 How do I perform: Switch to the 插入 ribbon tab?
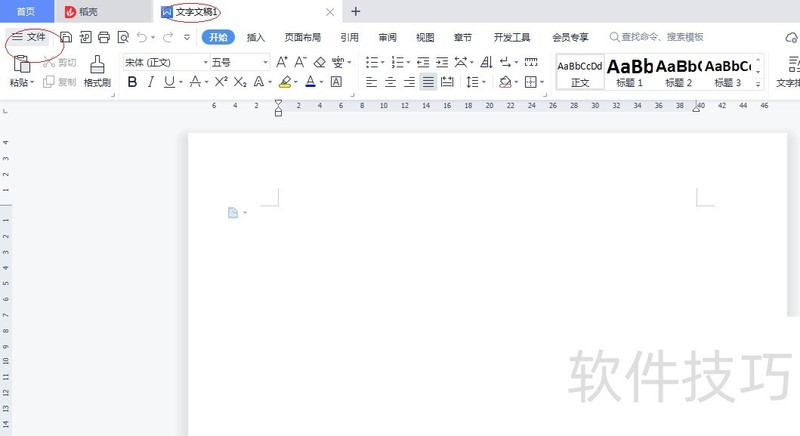pos(256,37)
